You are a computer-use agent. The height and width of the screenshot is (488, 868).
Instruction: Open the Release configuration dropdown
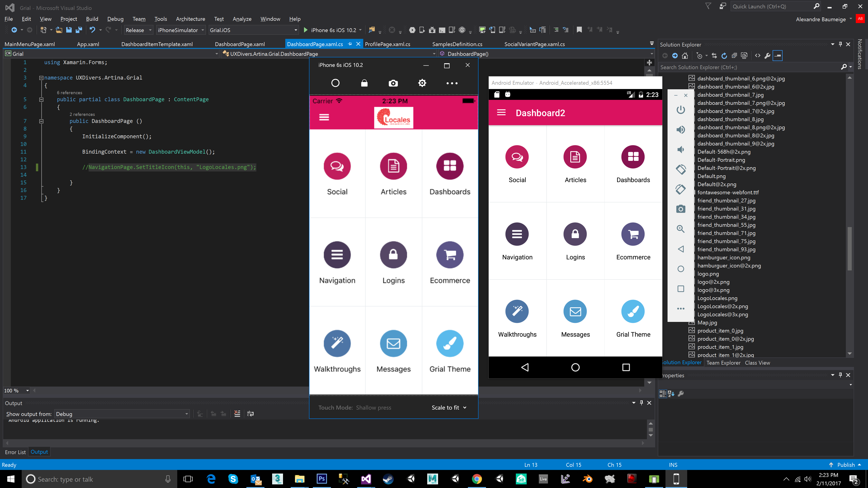(x=139, y=30)
